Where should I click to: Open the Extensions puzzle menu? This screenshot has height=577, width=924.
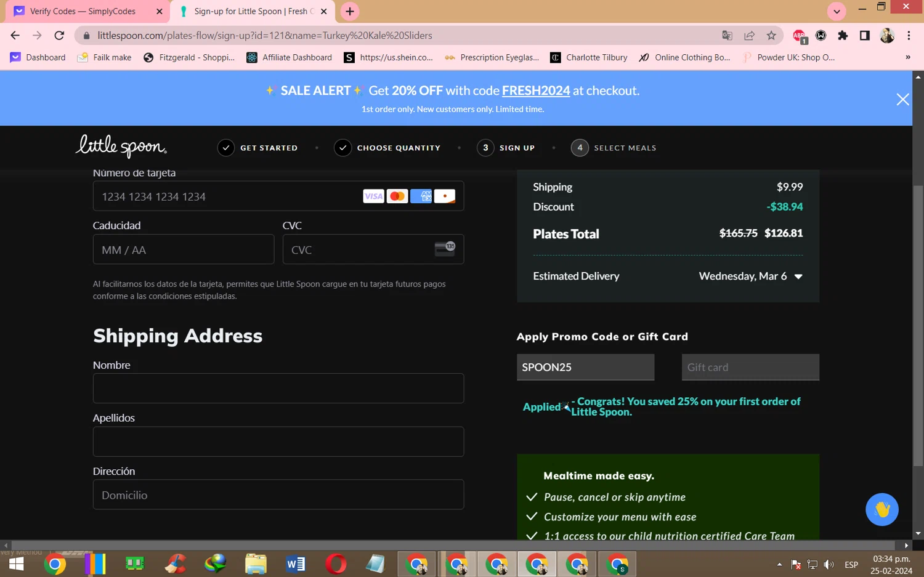[843, 36]
